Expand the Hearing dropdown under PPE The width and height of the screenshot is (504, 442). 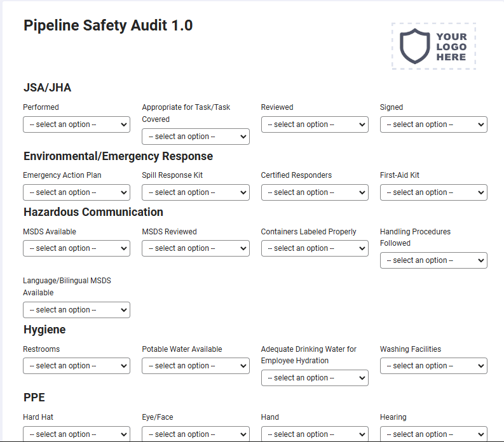(433, 434)
